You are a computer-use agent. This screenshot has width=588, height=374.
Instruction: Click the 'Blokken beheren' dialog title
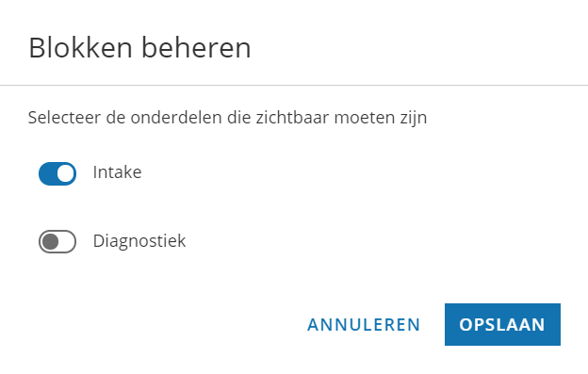(x=139, y=48)
